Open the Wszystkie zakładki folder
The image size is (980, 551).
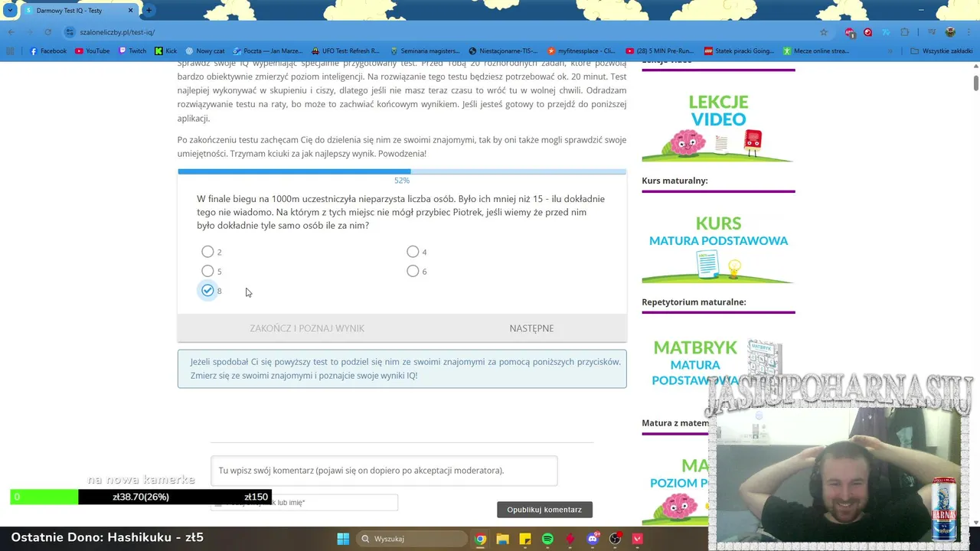[941, 51]
